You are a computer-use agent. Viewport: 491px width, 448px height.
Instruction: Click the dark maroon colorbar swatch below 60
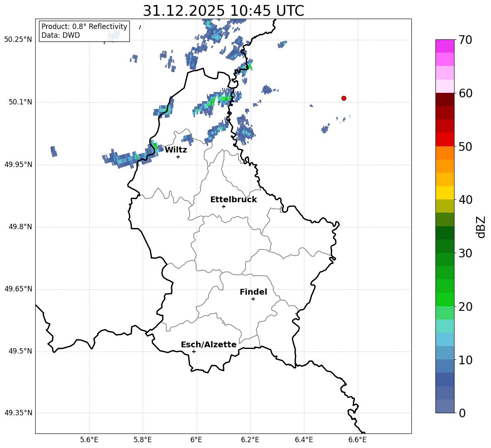445,99
